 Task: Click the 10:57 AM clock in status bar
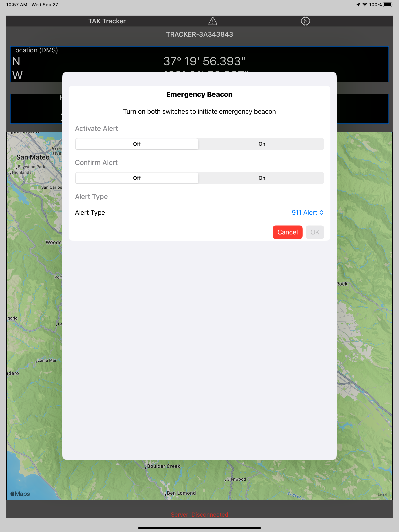coord(17,4)
